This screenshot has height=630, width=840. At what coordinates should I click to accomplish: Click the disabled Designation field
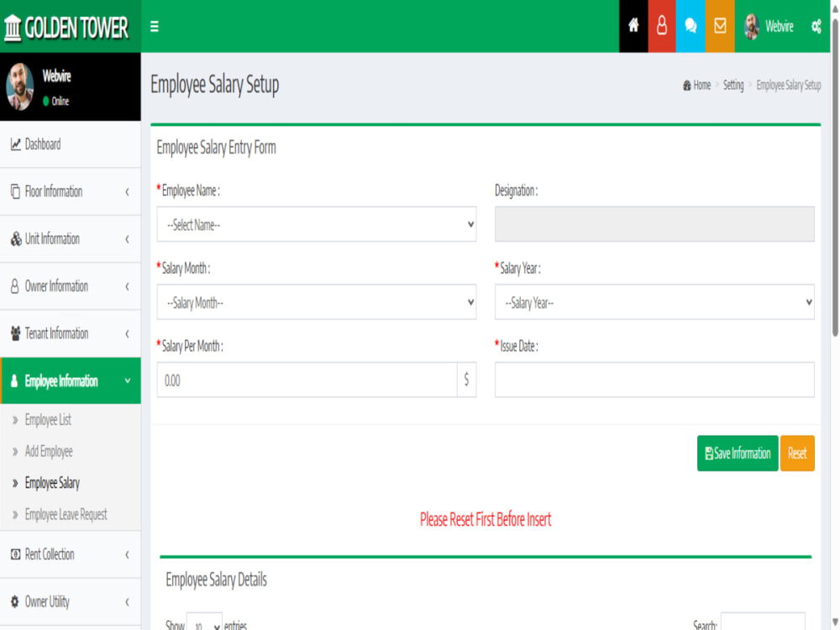(x=654, y=224)
